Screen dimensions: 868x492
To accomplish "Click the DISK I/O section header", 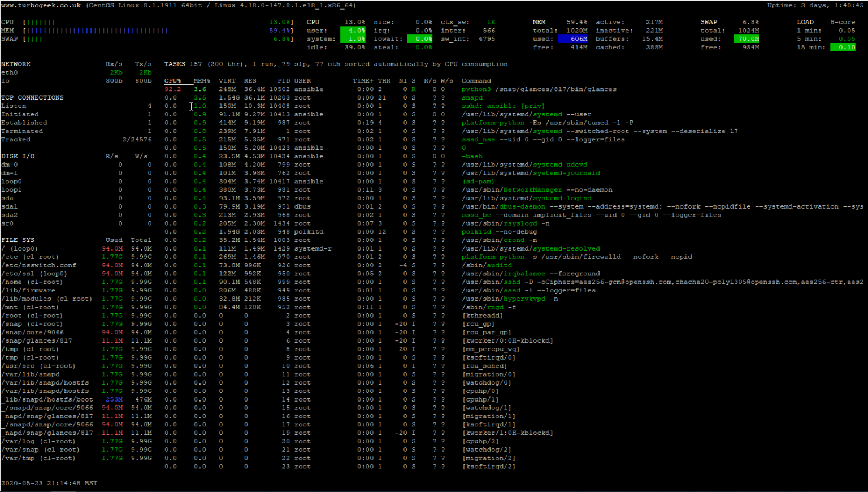I will (18, 156).
